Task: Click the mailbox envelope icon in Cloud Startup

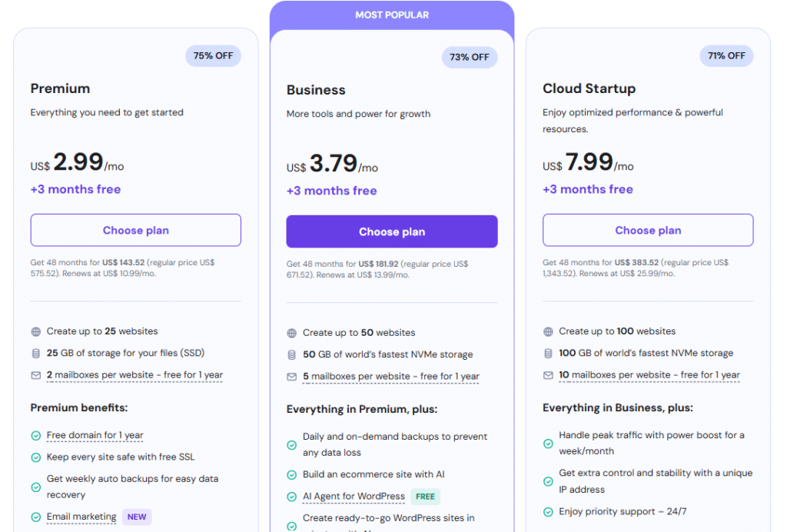Action: [x=548, y=375]
